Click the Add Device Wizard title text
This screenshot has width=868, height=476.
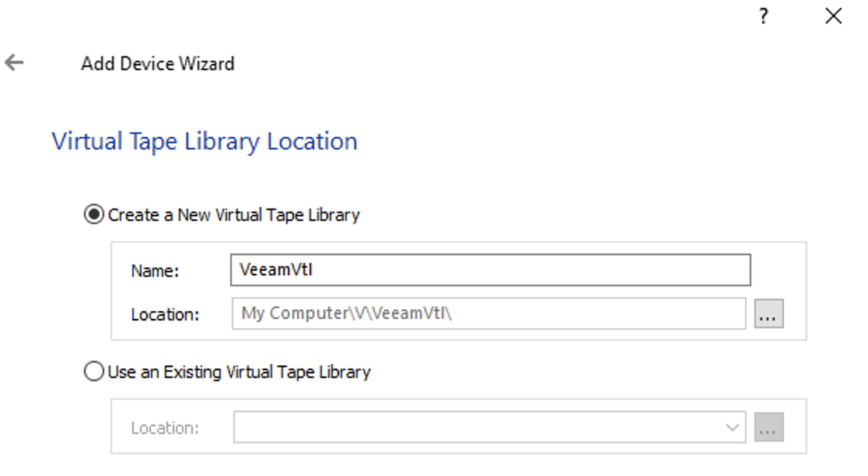pyautogui.click(x=158, y=64)
